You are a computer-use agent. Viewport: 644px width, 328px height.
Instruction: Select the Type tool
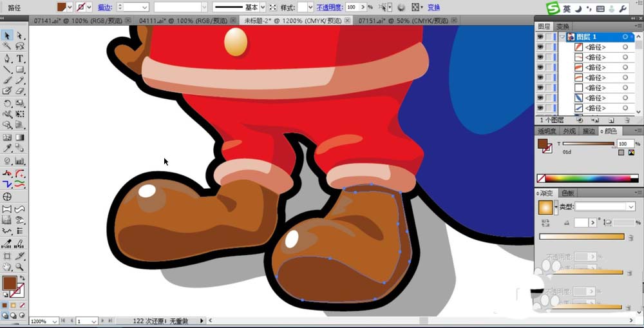click(19, 59)
